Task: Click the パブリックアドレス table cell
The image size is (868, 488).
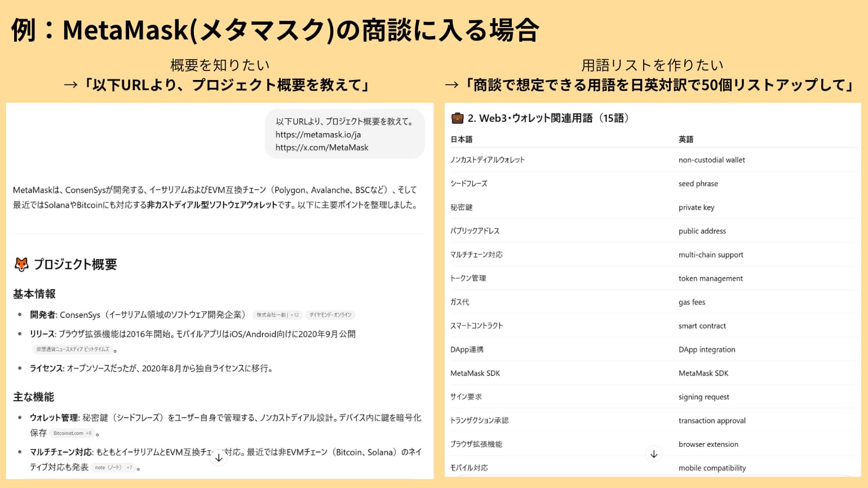Action: [475, 231]
